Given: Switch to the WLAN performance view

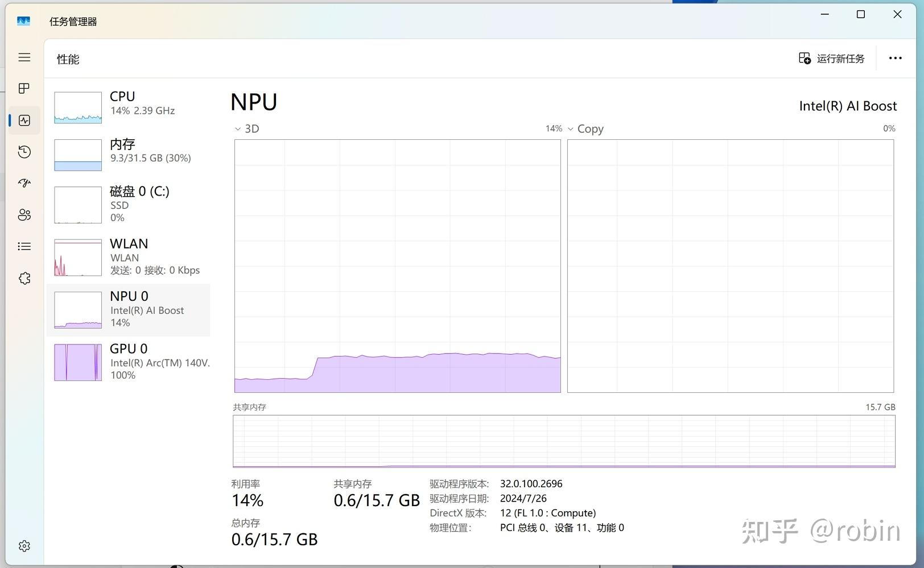Looking at the screenshot, I should click(131, 256).
